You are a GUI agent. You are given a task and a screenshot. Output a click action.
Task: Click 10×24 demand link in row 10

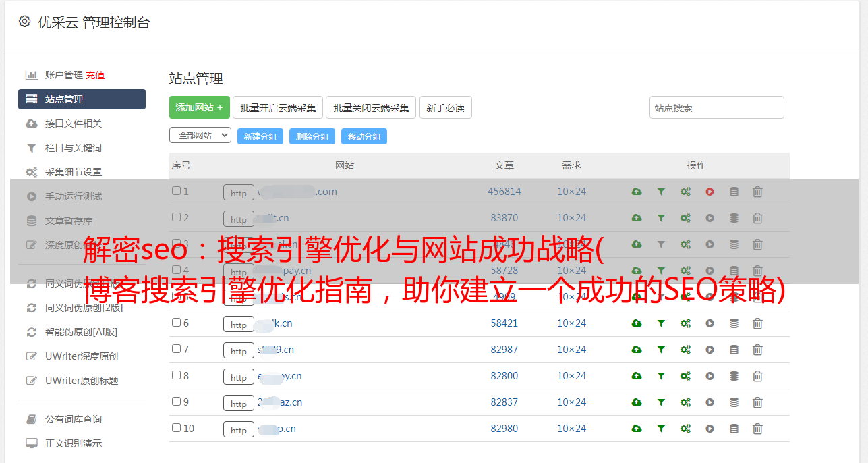[571, 429]
